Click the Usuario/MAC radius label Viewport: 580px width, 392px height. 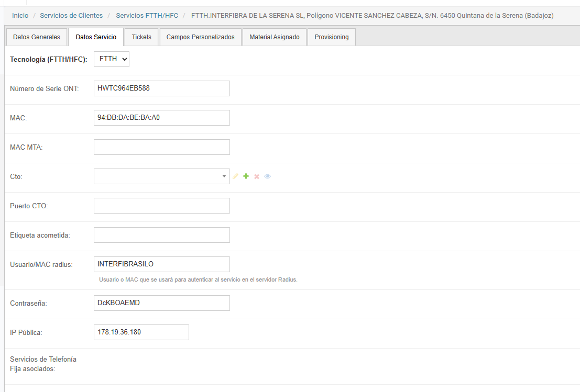tap(41, 264)
